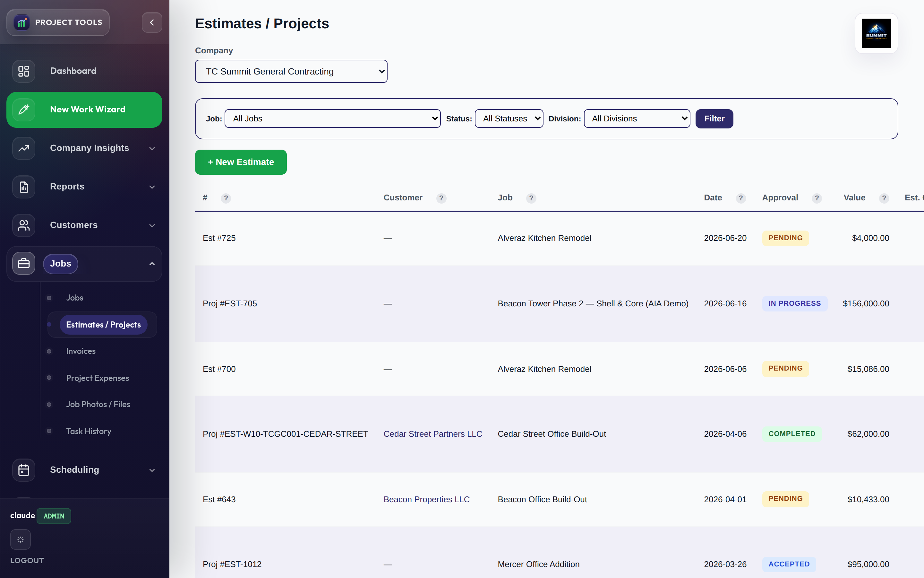Open Project Expenses in the sidebar
This screenshot has height=578, width=924.
click(x=97, y=378)
